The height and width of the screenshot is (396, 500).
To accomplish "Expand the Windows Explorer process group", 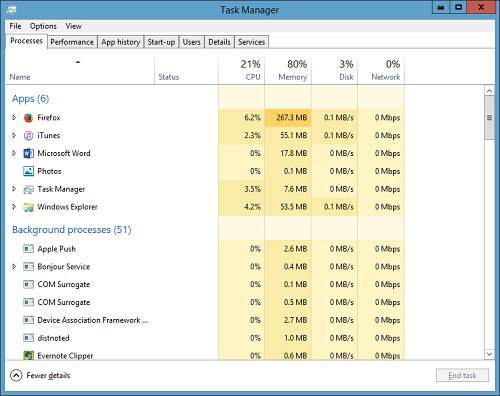I will click(x=14, y=207).
